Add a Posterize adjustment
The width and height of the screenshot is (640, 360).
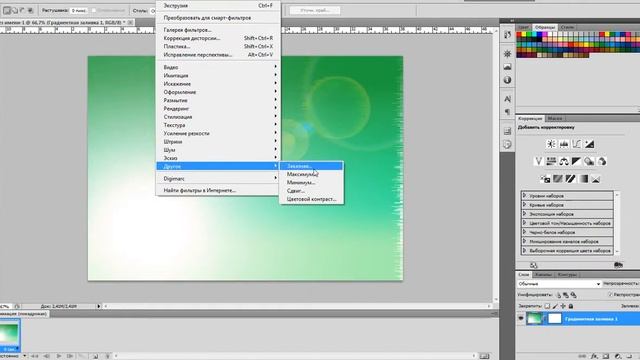tap(558, 179)
